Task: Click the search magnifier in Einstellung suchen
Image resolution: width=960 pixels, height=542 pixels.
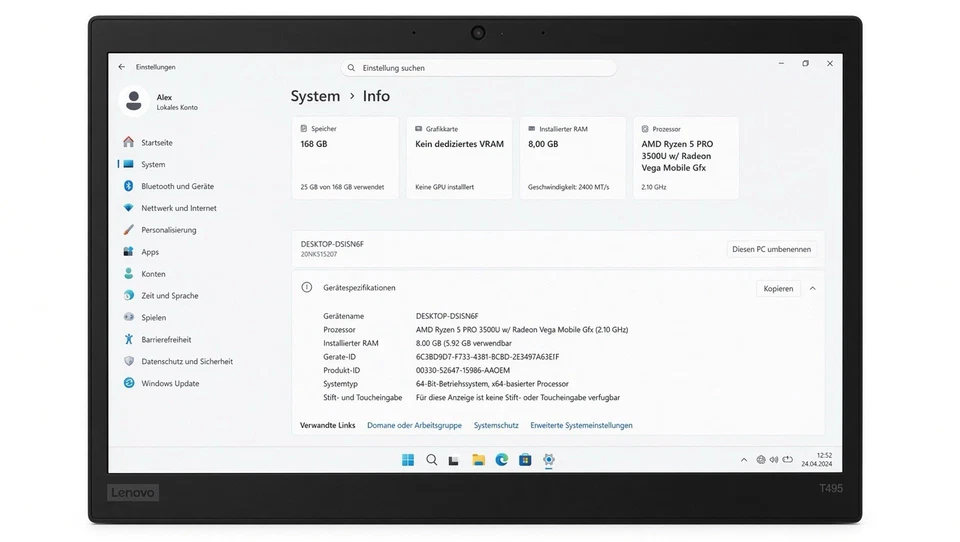Action: (x=351, y=68)
